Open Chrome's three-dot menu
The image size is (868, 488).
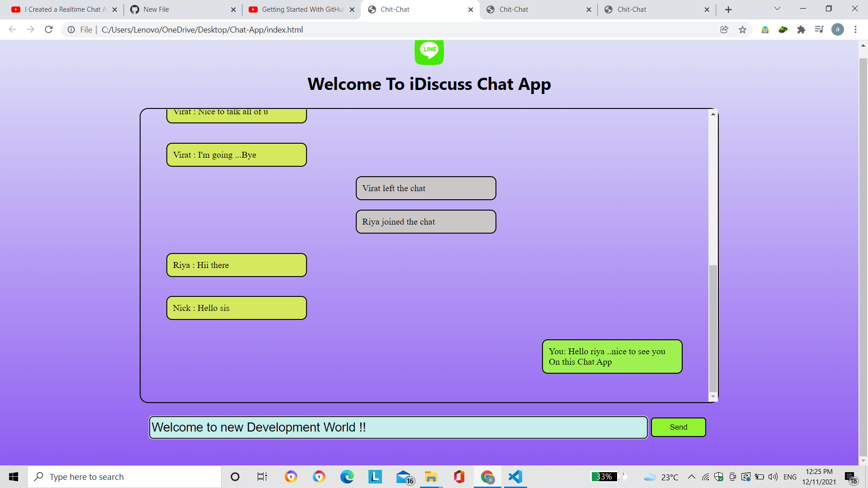tap(855, 29)
